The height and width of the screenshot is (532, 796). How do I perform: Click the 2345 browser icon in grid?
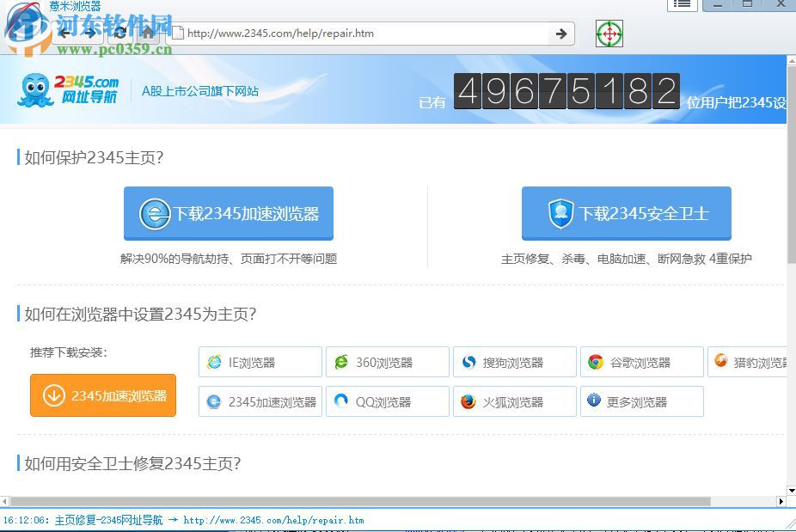point(214,402)
